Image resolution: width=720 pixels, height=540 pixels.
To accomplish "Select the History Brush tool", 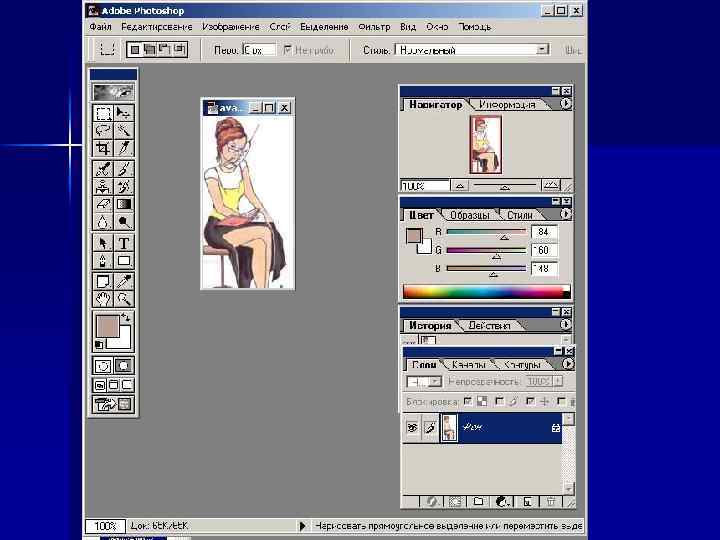I will point(123,186).
